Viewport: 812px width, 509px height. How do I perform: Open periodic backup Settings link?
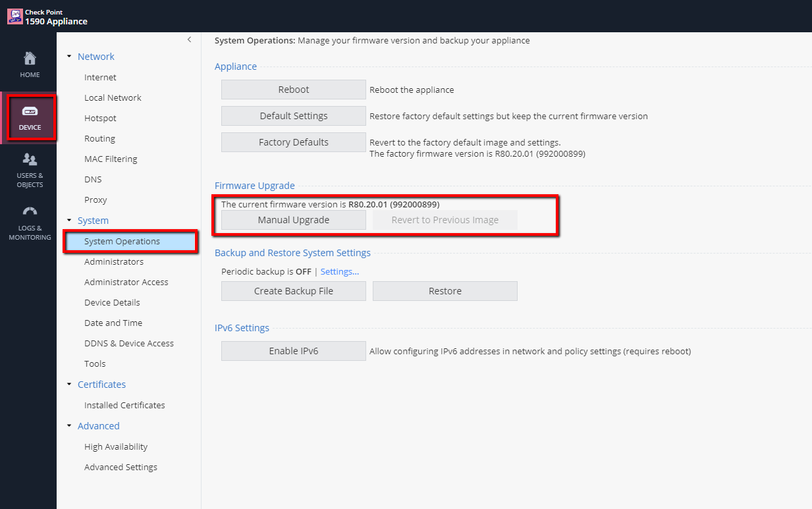339,271
